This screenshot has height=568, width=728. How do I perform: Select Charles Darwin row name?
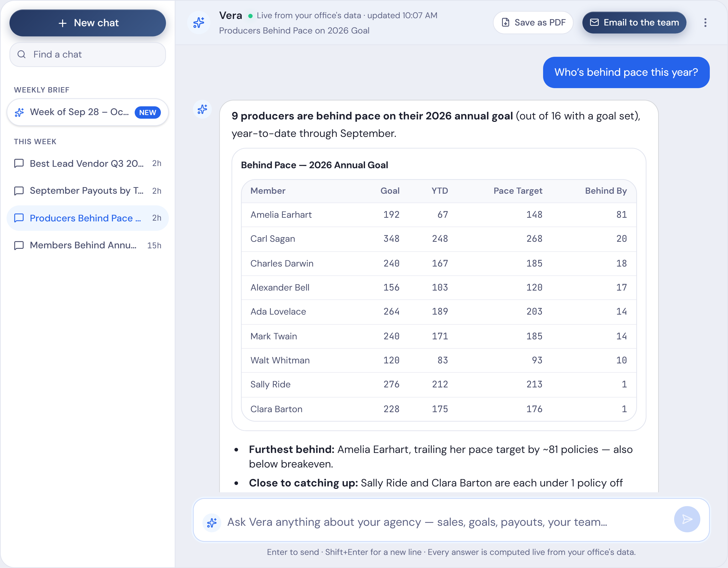282,263
